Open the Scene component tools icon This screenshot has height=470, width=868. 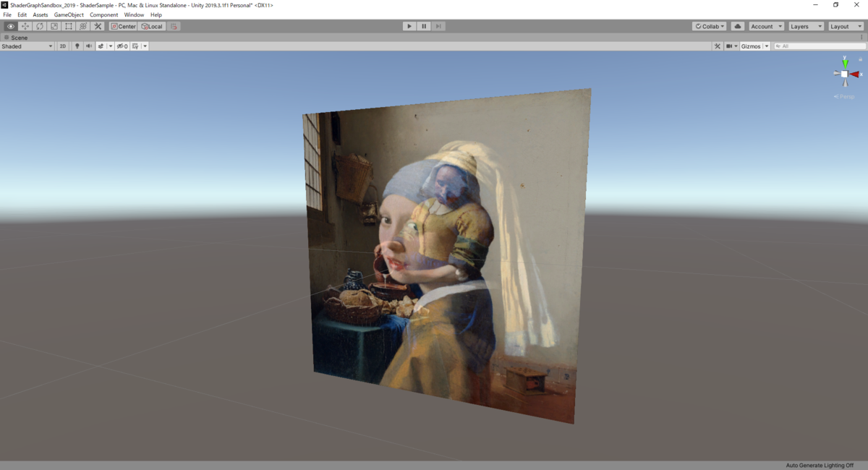pyautogui.click(x=718, y=46)
